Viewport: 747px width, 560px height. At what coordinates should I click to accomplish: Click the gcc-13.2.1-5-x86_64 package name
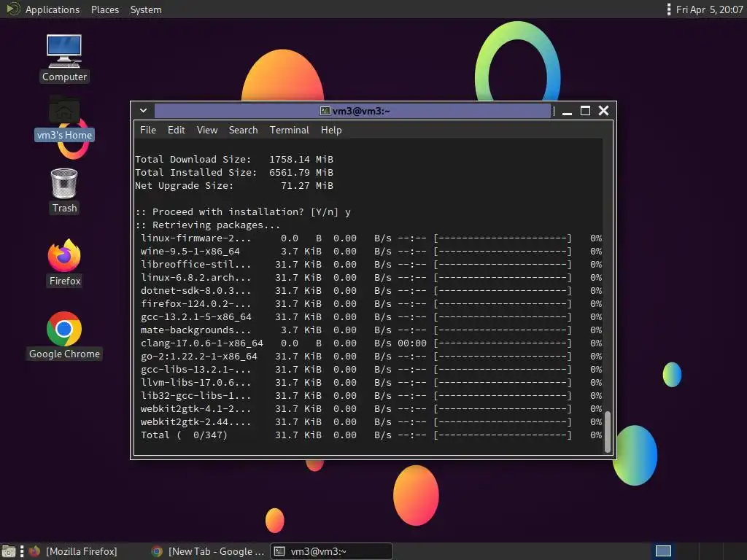coord(196,317)
